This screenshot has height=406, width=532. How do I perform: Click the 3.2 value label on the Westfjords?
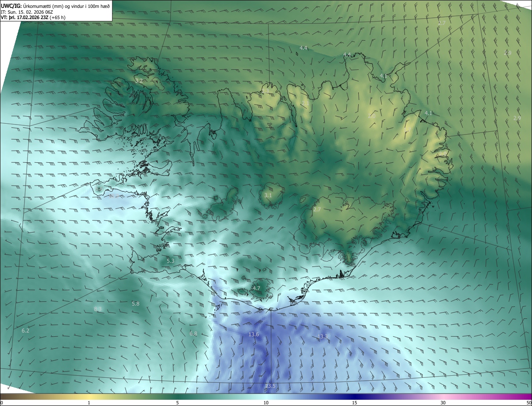[x=139, y=81]
